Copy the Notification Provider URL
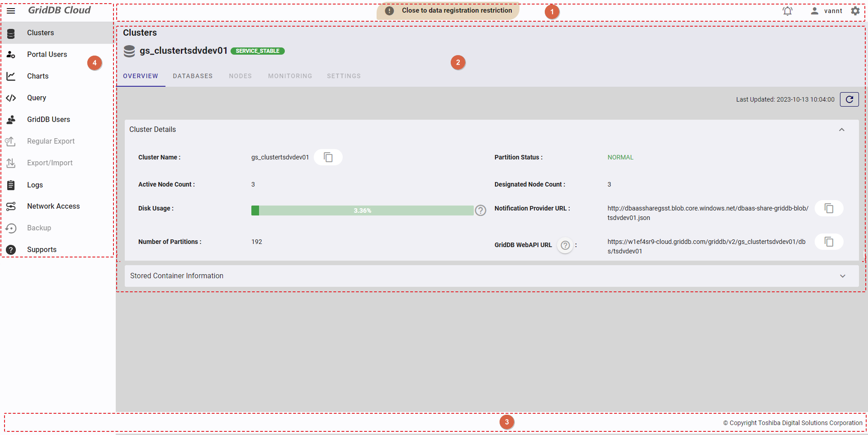 (829, 208)
